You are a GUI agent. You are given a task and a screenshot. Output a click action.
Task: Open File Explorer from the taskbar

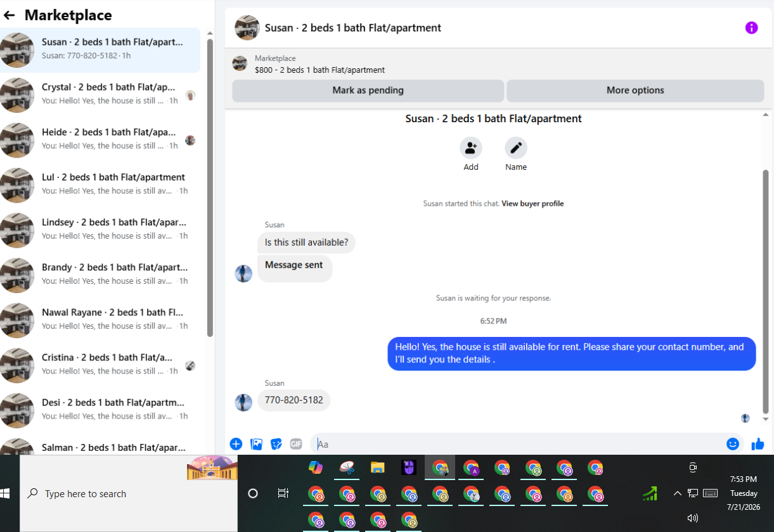click(378, 467)
